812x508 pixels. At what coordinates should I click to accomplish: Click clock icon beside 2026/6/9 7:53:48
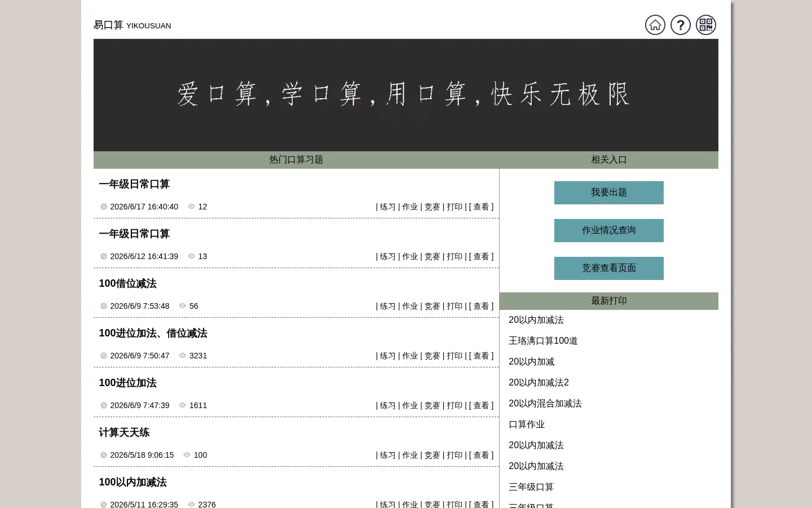[x=104, y=306]
